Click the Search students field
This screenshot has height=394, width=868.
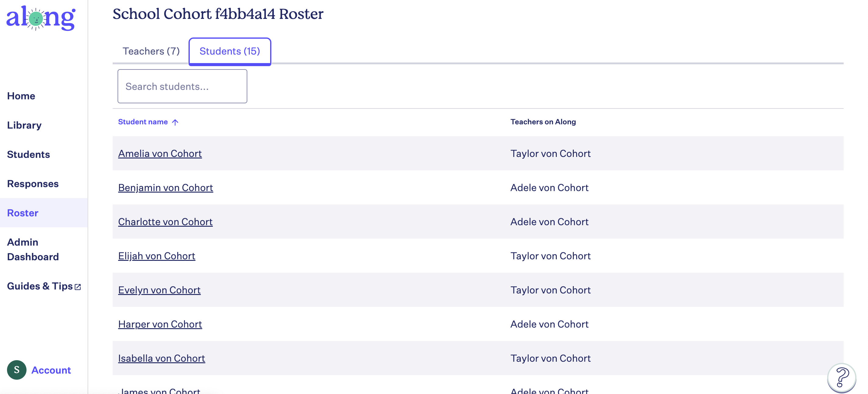[182, 86]
